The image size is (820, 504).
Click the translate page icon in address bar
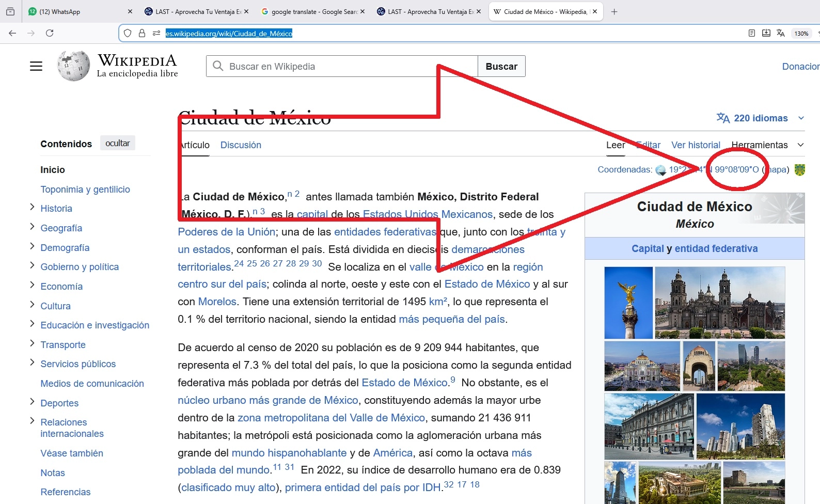781,33
